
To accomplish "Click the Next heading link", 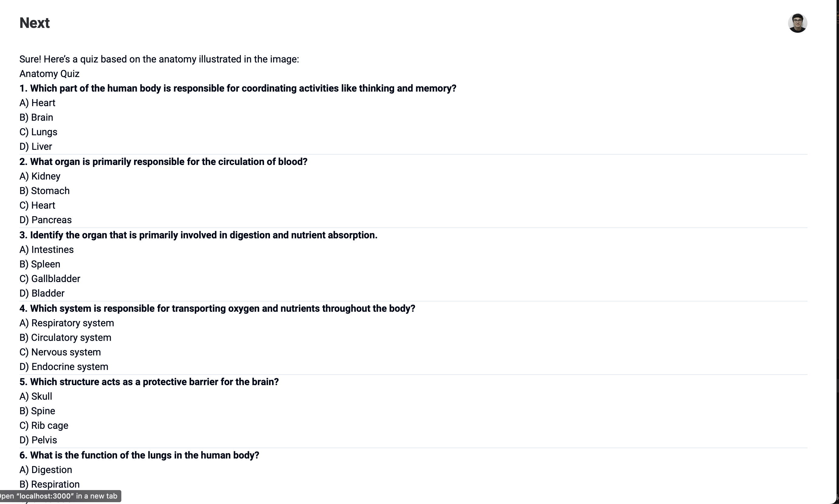I will [34, 23].
